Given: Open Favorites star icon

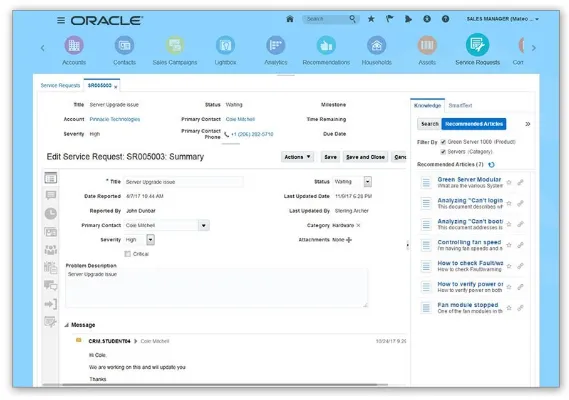Looking at the screenshot, I should coord(371,19).
